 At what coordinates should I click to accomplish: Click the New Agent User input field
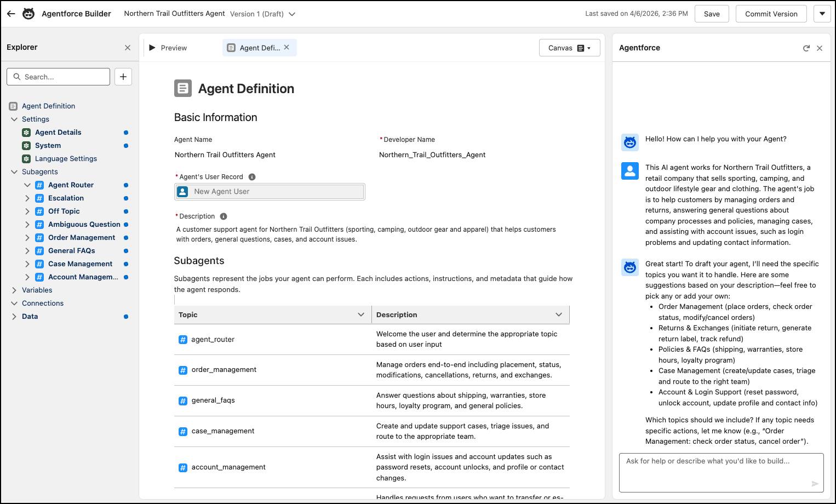(x=270, y=191)
